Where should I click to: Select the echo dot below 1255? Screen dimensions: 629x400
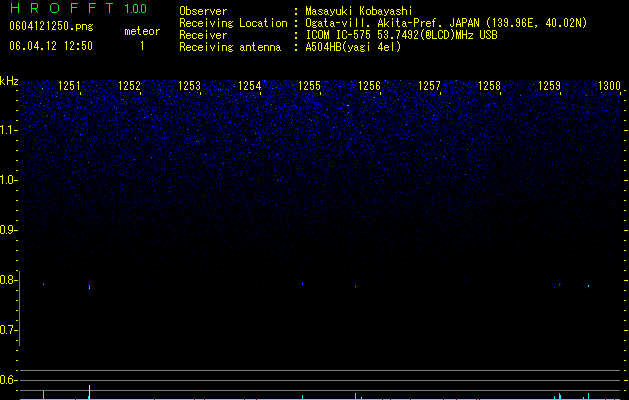302,283
